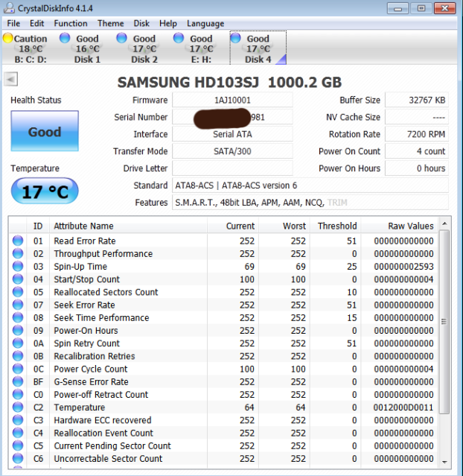Click the NV Cache Size field
This screenshot has width=463, height=476.
(417, 117)
